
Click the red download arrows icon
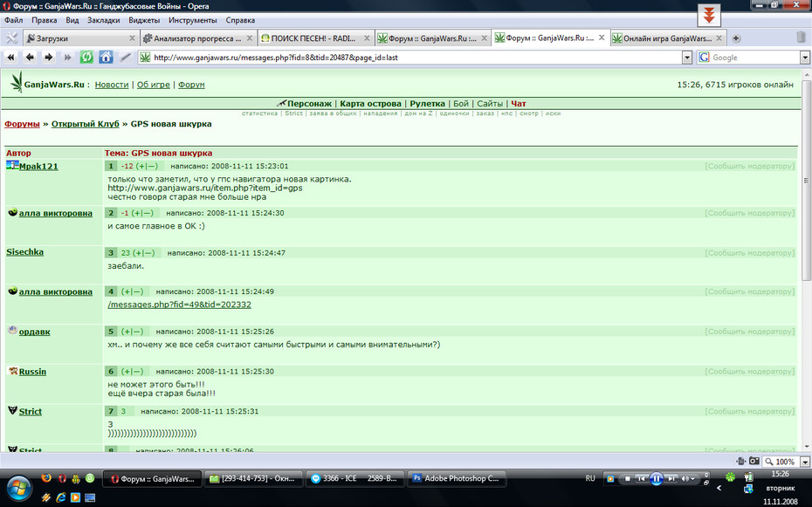[709, 15]
